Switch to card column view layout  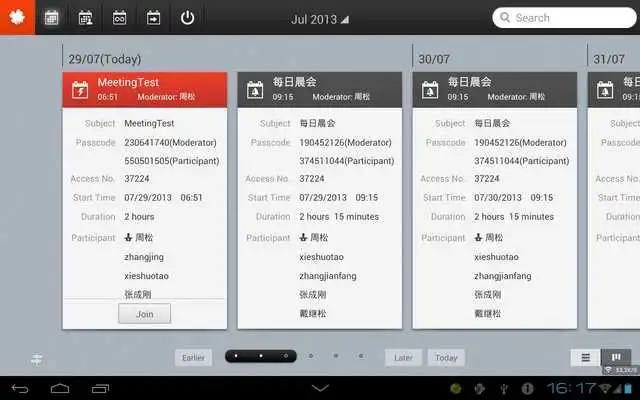[x=616, y=357]
